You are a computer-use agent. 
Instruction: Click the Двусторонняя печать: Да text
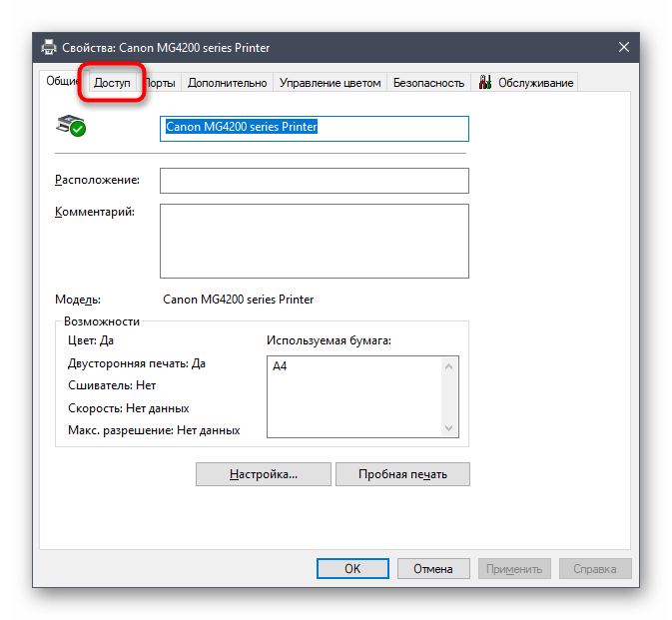(137, 363)
